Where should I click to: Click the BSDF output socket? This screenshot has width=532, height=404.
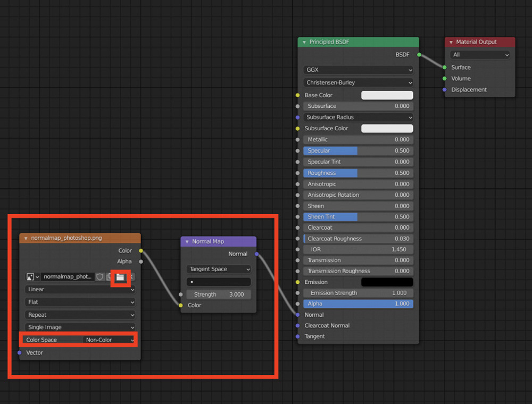(x=418, y=54)
